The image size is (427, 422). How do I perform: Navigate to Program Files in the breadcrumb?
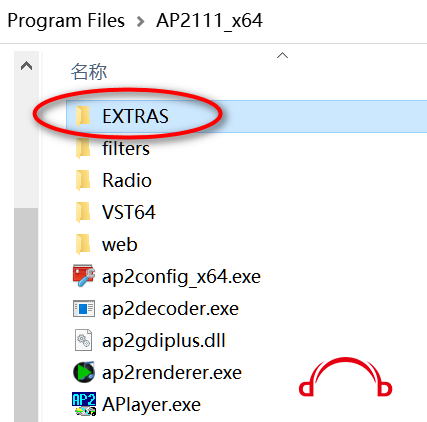tap(66, 21)
